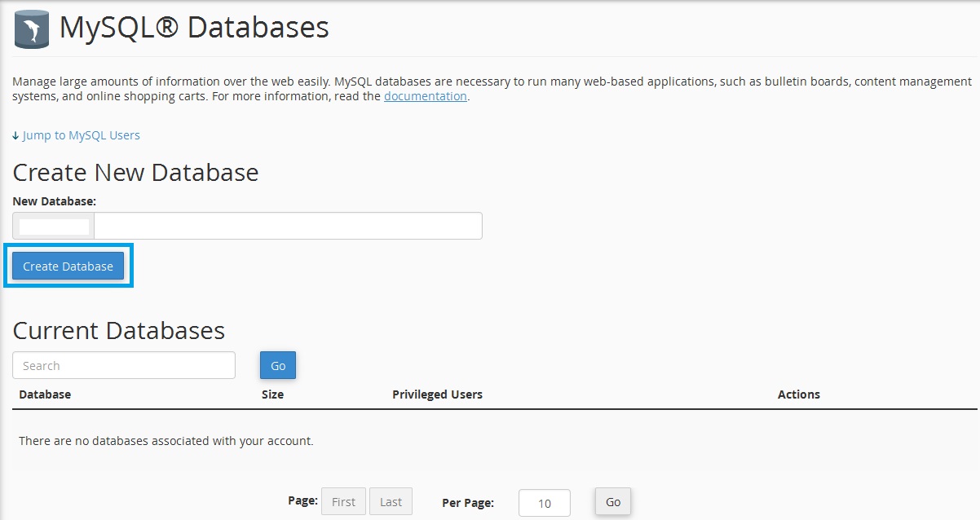Click the Current Databases heading
Screen dimensions: 980x520
(x=118, y=330)
